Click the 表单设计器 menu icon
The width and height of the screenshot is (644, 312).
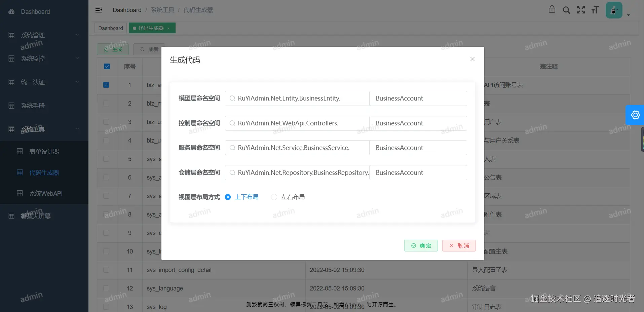coord(20,151)
